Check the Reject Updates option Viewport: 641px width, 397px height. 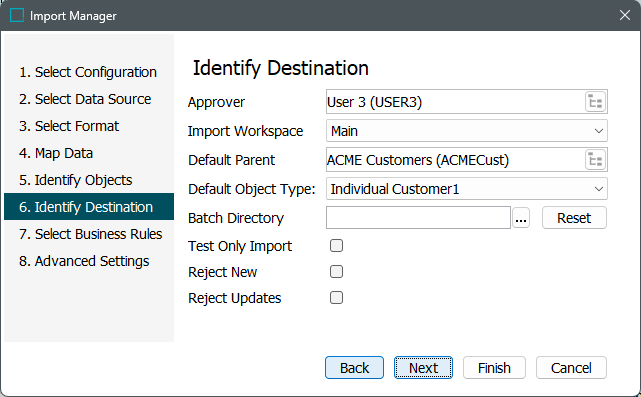tap(336, 298)
